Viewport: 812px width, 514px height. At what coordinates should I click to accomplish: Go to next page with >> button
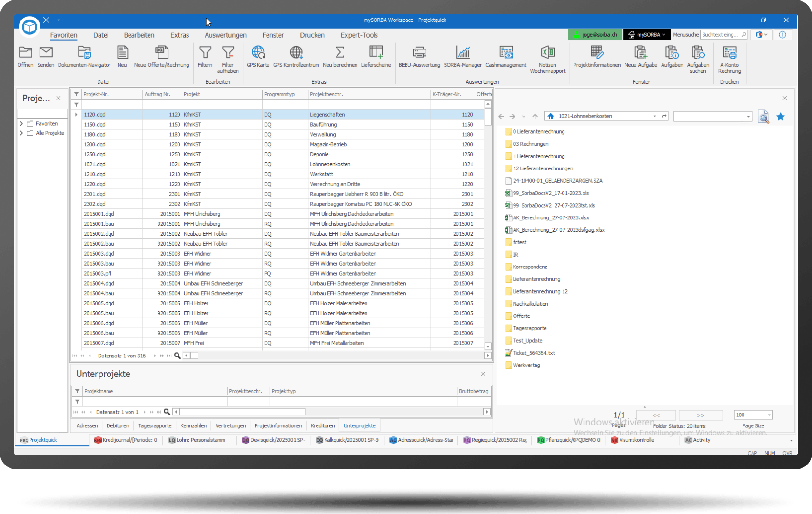coord(701,415)
